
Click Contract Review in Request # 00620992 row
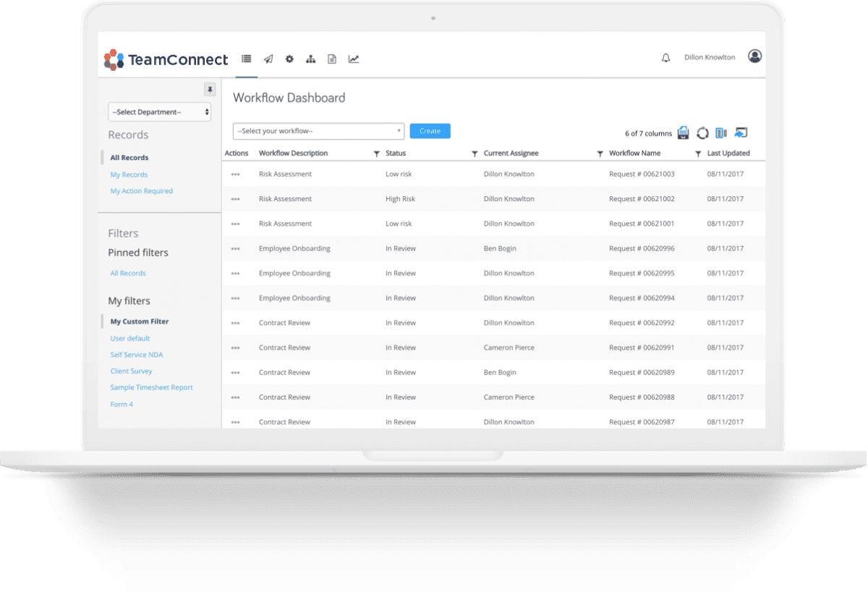click(284, 324)
